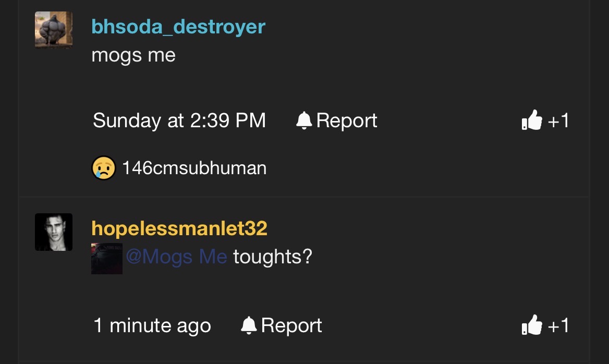Viewport: 609px width, 364px height.
Task: Click the +1 label on the 1 minute ago post
Action: pyautogui.click(x=558, y=325)
